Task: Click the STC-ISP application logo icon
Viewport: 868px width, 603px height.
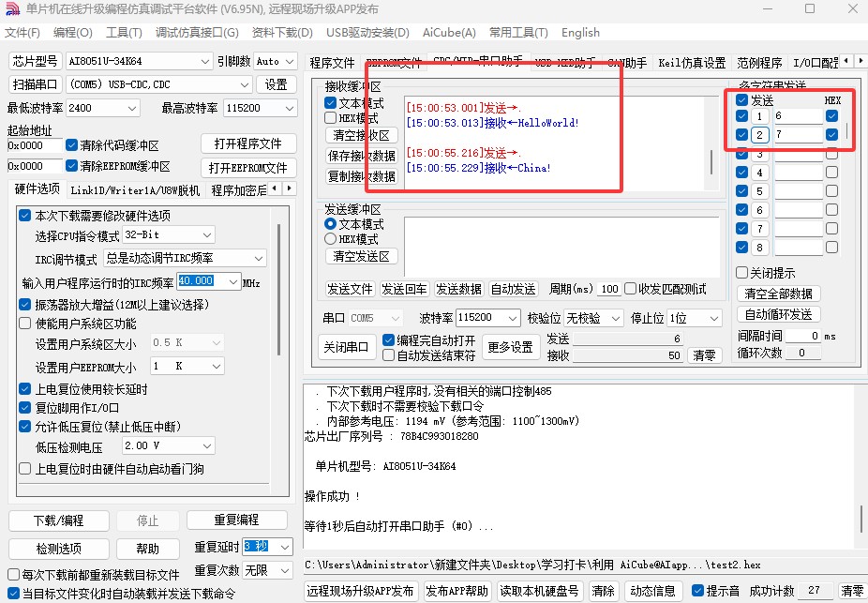Action: (11, 8)
